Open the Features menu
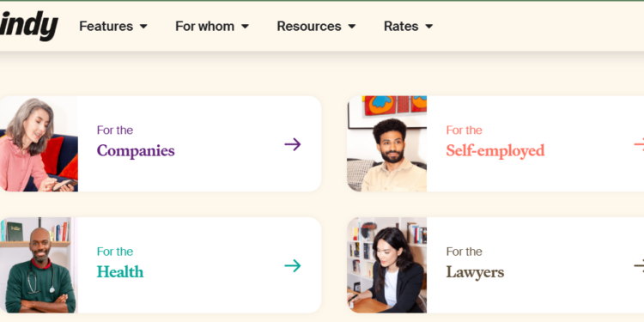The image size is (644, 322). [x=113, y=27]
